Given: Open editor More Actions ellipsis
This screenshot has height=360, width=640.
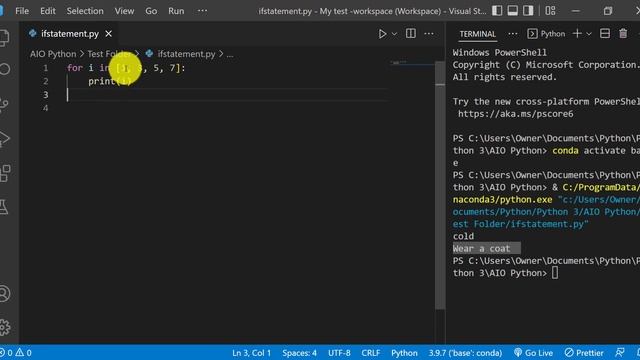Looking at the screenshot, I should (x=429, y=33).
